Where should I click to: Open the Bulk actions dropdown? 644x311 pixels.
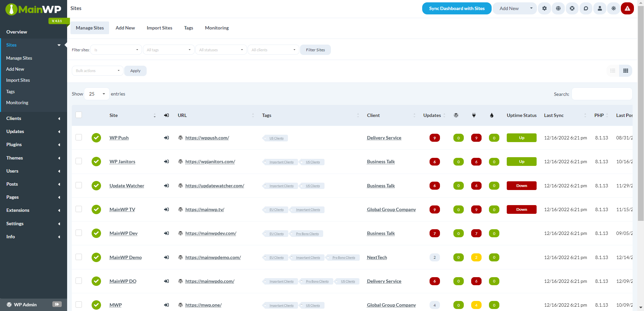point(97,71)
